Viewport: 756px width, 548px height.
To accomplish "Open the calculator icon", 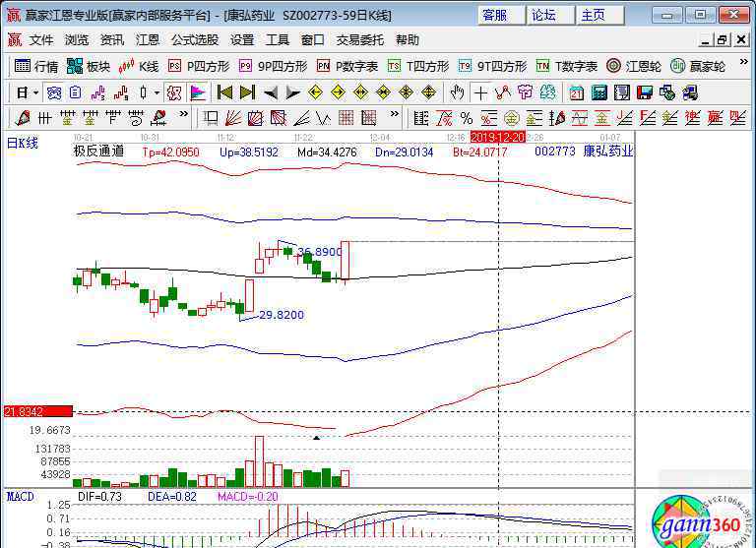I will click(599, 92).
